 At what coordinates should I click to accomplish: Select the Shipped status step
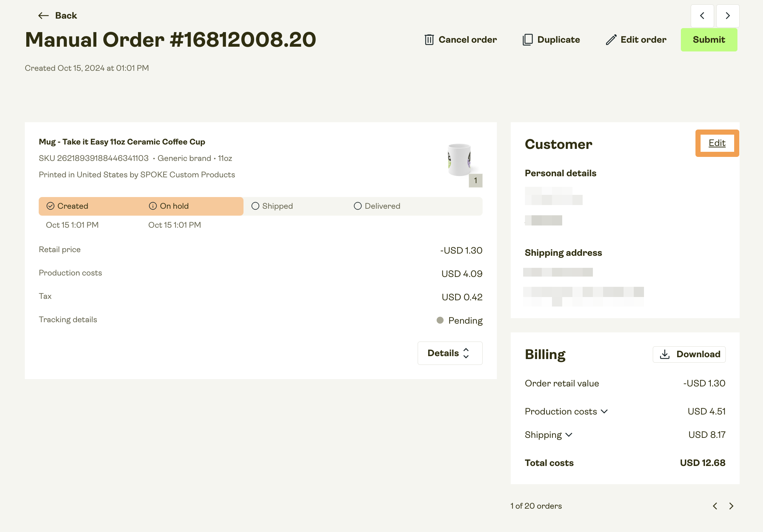click(272, 206)
